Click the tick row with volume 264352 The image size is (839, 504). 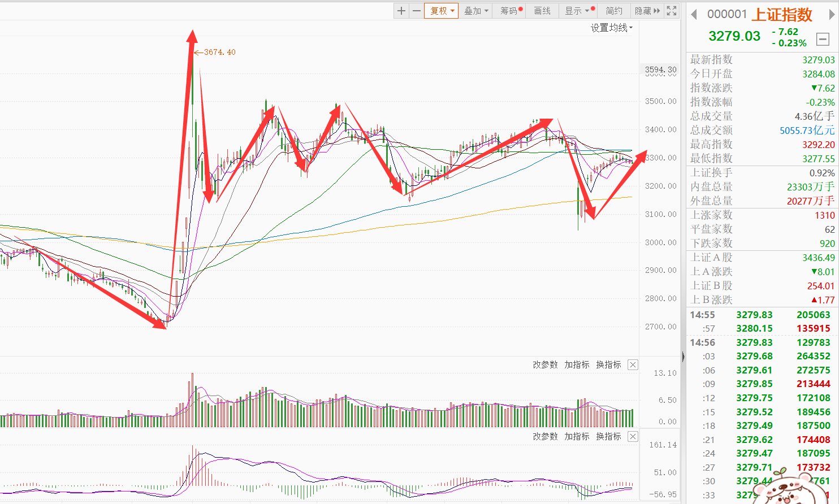(762, 356)
